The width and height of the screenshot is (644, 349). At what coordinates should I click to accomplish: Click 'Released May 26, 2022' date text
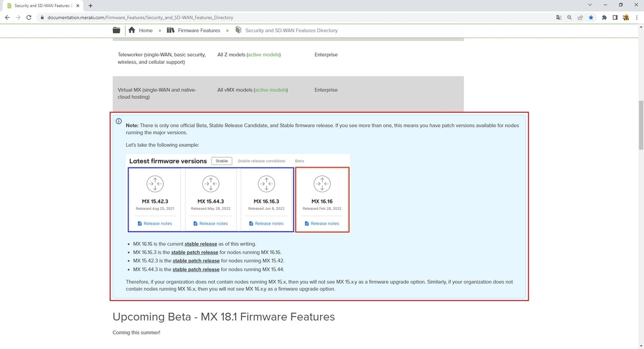tap(210, 208)
